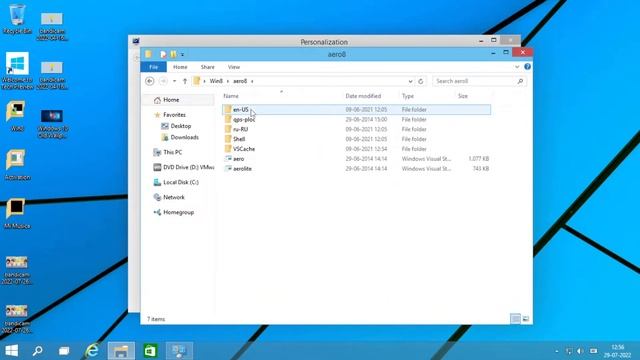Open Search from the taskbar magnifier

38,351
